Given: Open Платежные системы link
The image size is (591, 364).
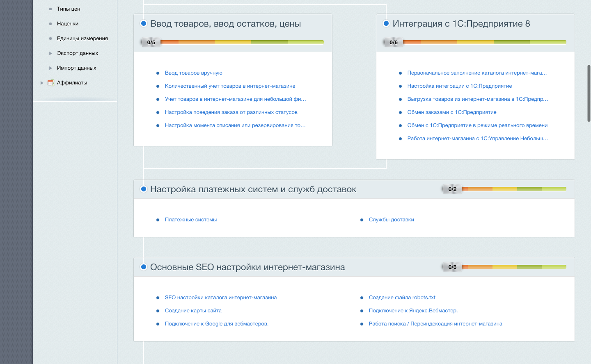Looking at the screenshot, I should point(191,220).
